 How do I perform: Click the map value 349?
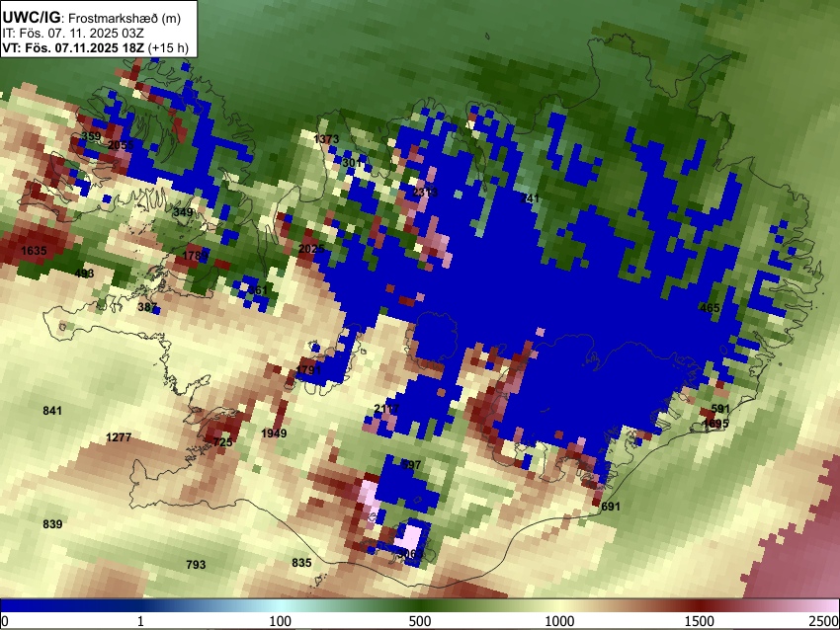[183, 212]
